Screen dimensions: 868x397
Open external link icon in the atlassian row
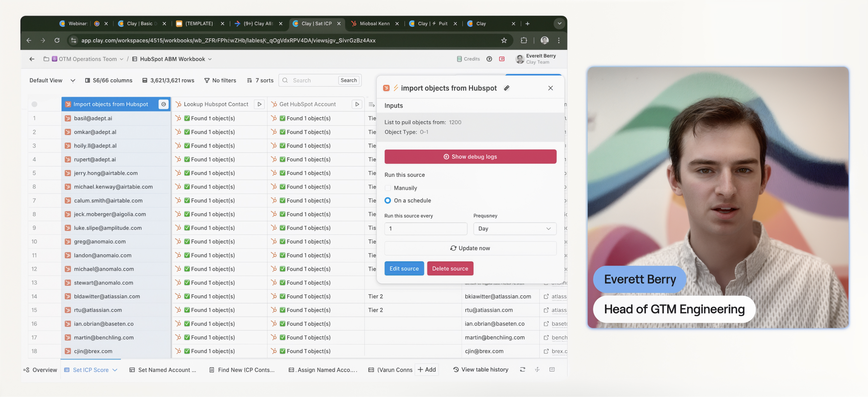(546, 297)
